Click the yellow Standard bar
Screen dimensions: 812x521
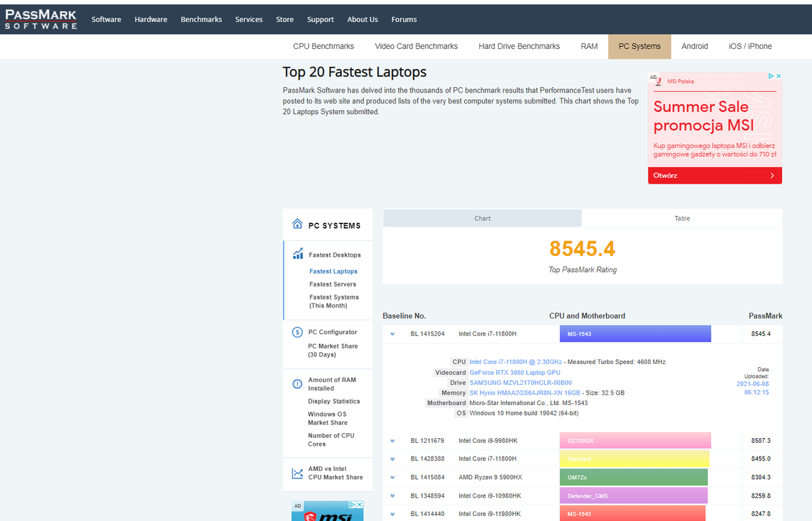(634, 459)
